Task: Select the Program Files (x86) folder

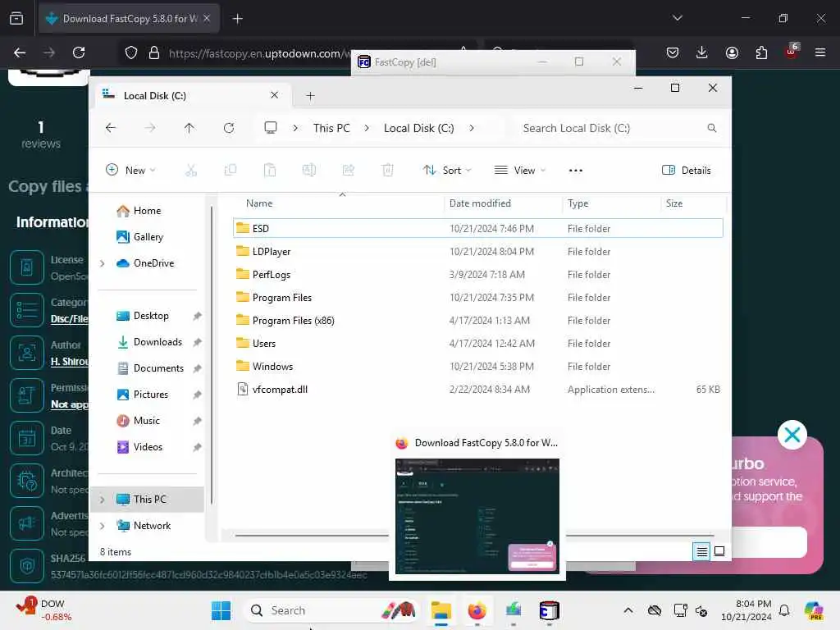Action: tap(478, 321)
